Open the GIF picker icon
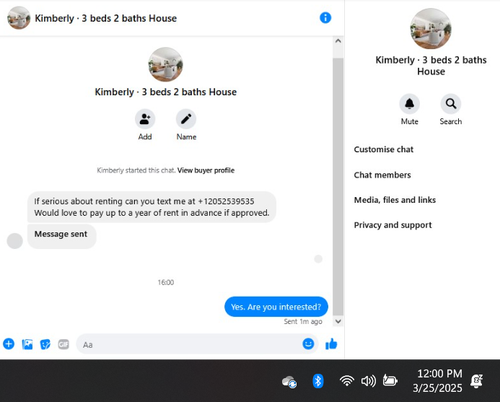 [x=63, y=344]
